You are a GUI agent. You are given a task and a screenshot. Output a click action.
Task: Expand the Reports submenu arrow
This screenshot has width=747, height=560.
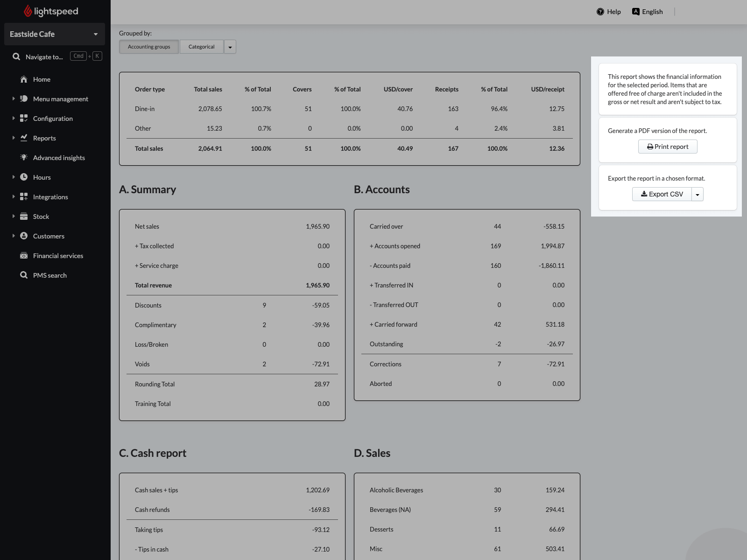click(x=14, y=138)
